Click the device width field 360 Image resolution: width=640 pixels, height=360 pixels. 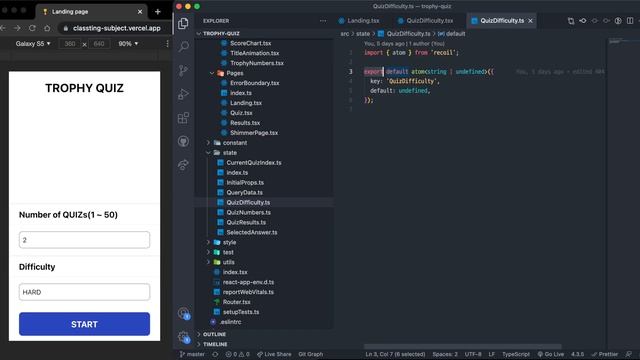[70, 44]
